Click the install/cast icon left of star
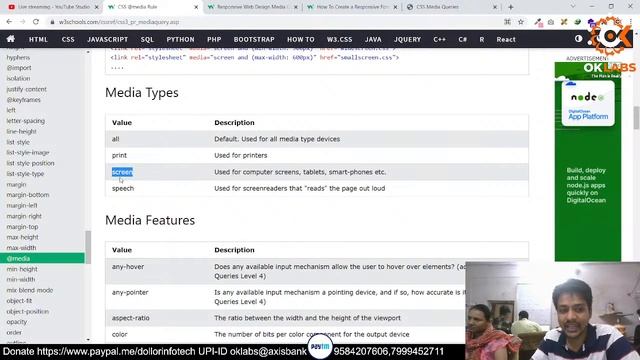The image size is (640, 360). pyautogui.click(x=507, y=22)
